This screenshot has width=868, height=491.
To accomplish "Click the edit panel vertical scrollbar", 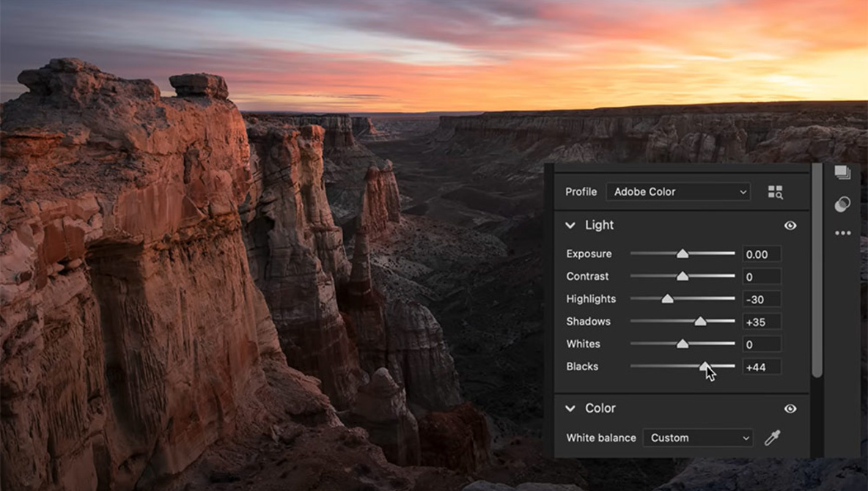I will pos(817,271).
